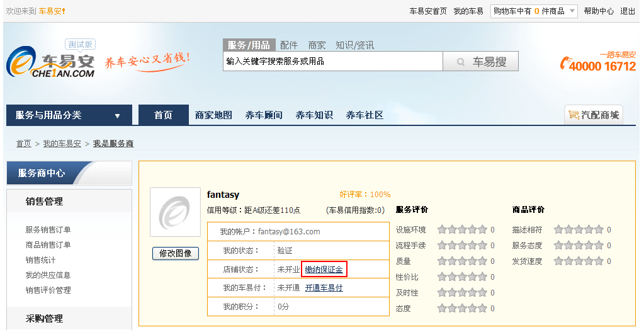
Task: Open 养车知识 in the navigation bar
Action: pyautogui.click(x=314, y=115)
